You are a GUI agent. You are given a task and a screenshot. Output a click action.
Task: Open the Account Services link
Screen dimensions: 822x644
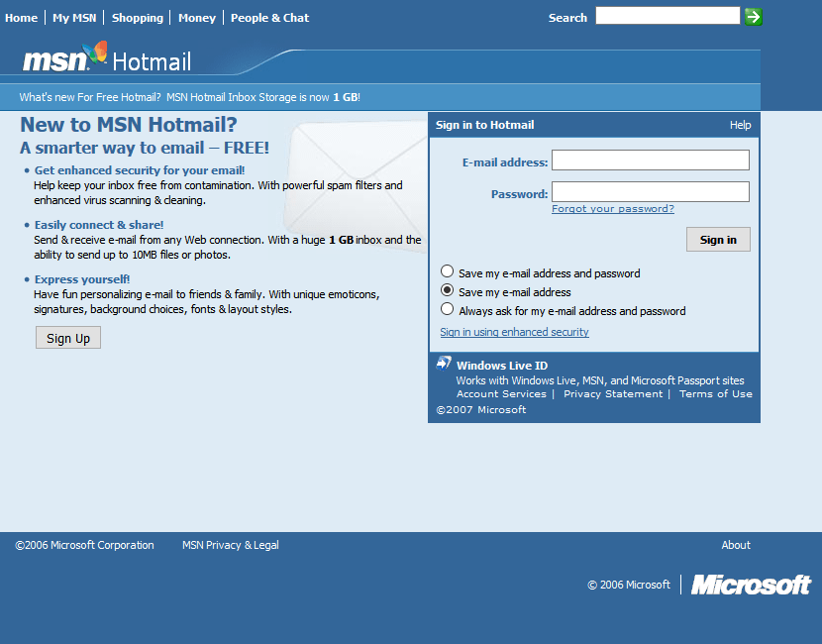(x=501, y=394)
